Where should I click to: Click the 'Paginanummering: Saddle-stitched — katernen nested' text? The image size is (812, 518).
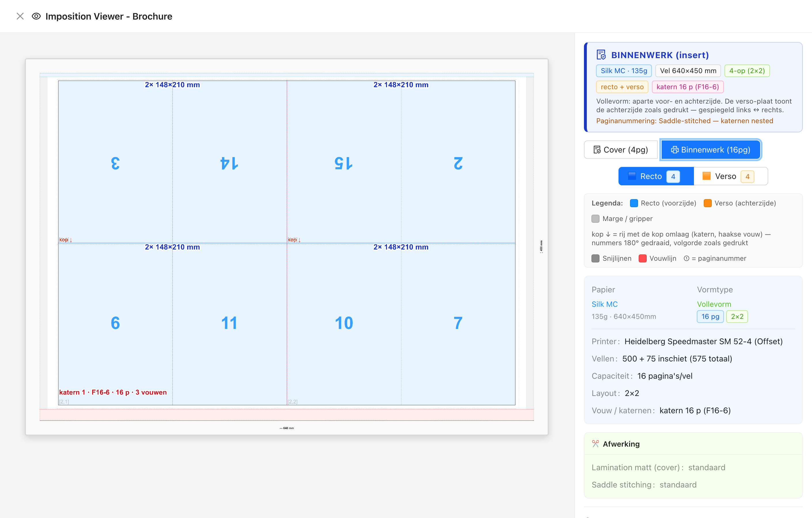[684, 121]
